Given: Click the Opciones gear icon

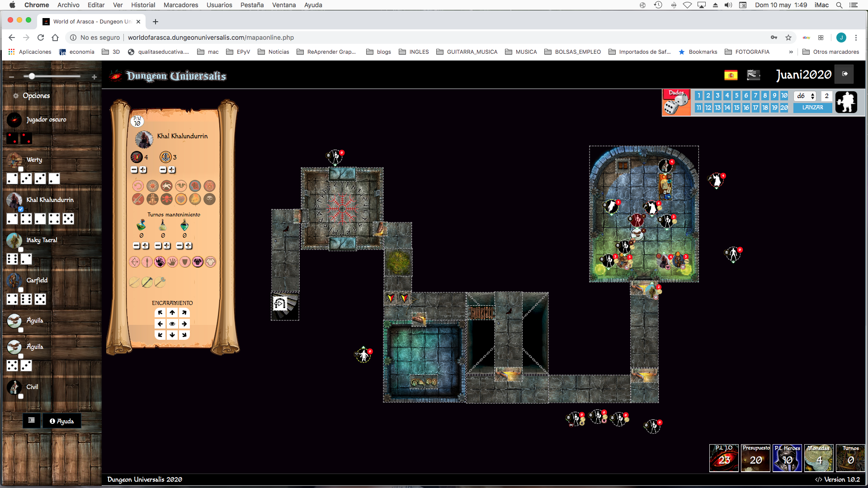Looking at the screenshot, I should (16, 96).
